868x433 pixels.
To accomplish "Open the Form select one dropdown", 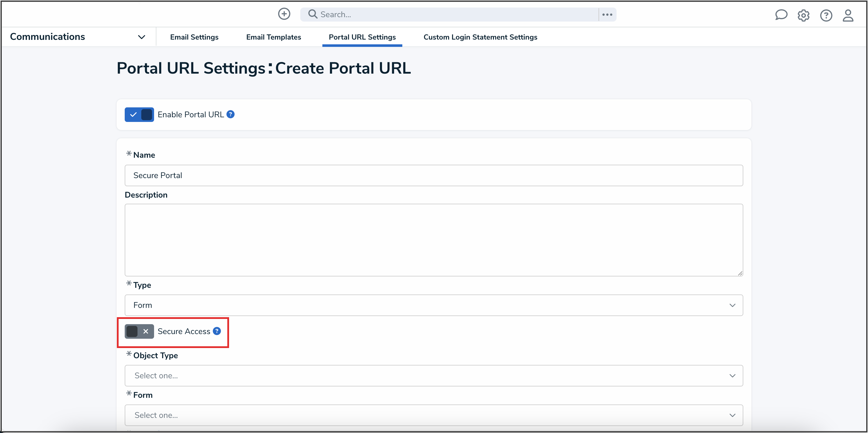I will click(434, 415).
